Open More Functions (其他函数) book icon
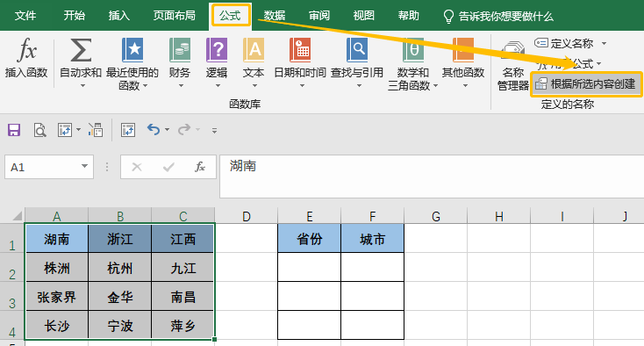This screenshot has width=644, height=346. (x=463, y=50)
